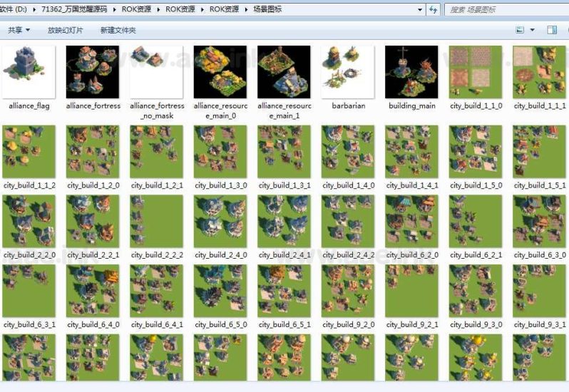Select the city_build_1_1_0 image
Image resolution: width=569 pixels, height=392 pixels.
[476, 72]
